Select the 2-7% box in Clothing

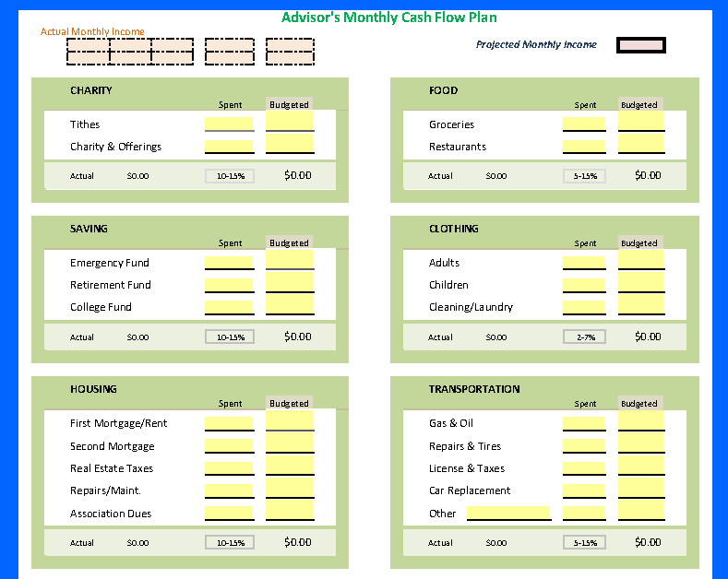point(585,337)
